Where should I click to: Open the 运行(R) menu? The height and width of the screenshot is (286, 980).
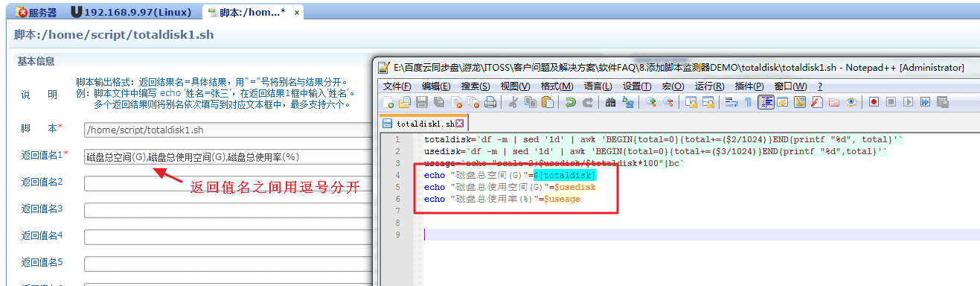tap(709, 86)
